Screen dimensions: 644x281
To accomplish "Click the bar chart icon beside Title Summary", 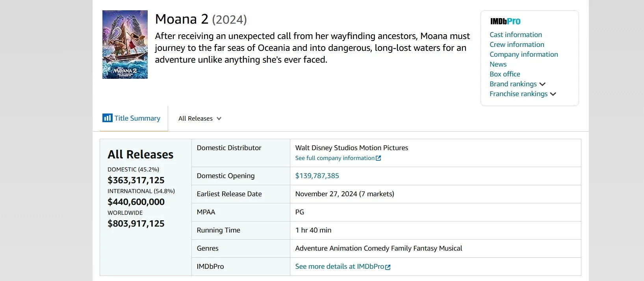I will [x=107, y=118].
